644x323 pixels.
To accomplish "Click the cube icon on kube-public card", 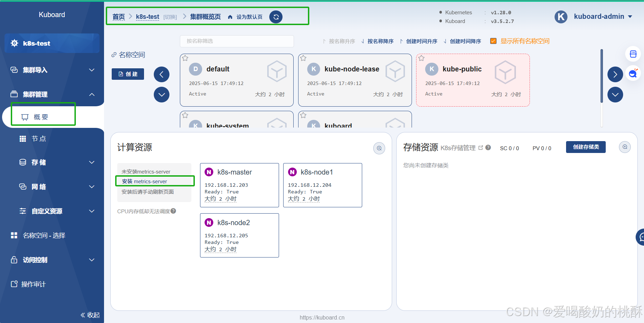I will (x=505, y=72).
